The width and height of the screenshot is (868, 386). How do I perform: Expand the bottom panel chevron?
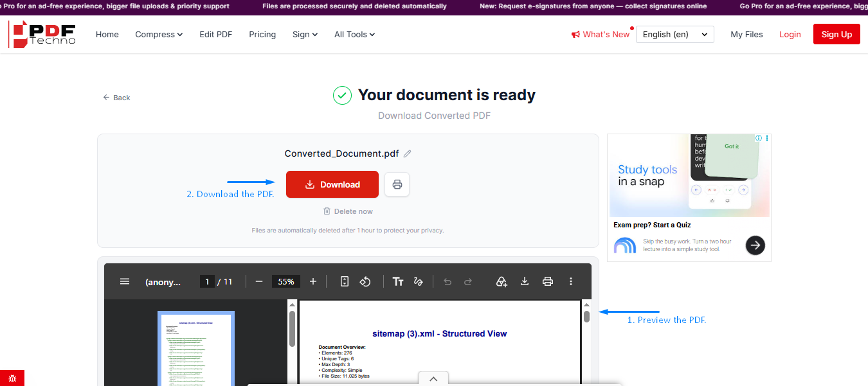433,379
